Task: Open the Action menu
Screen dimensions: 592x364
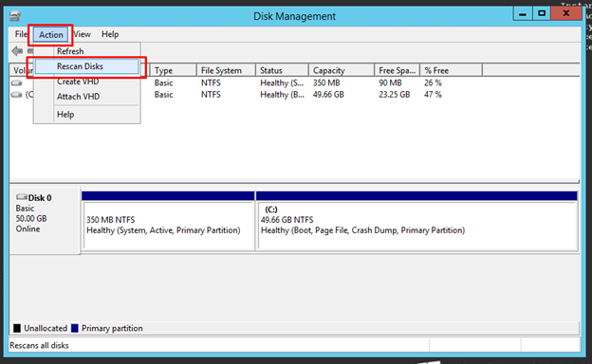Action: [x=51, y=35]
